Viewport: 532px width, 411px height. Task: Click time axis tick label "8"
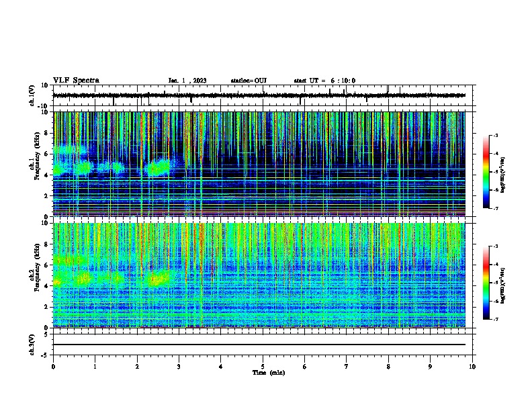[388, 367]
